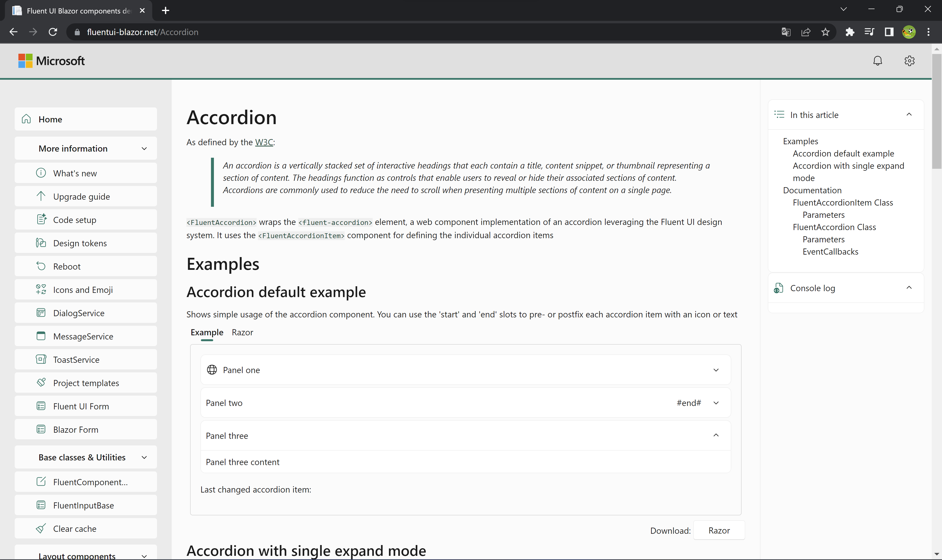Go to Examples link in article outline
Viewport: 942px width, 560px height.
(x=800, y=141)
